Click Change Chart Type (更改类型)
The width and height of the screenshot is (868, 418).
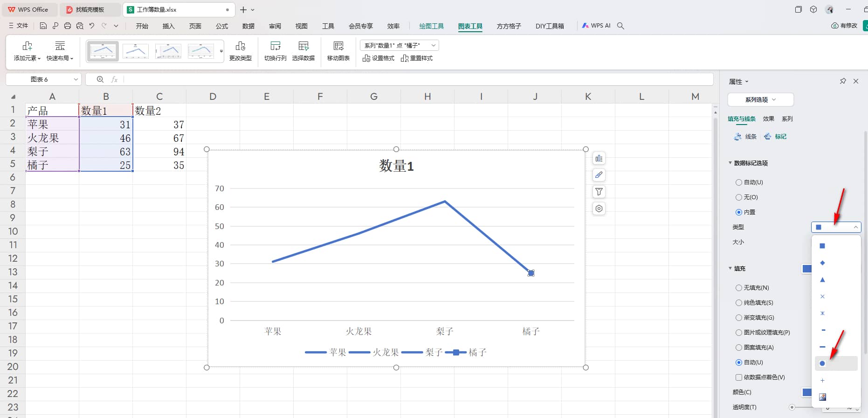click(x=241, y=51)
